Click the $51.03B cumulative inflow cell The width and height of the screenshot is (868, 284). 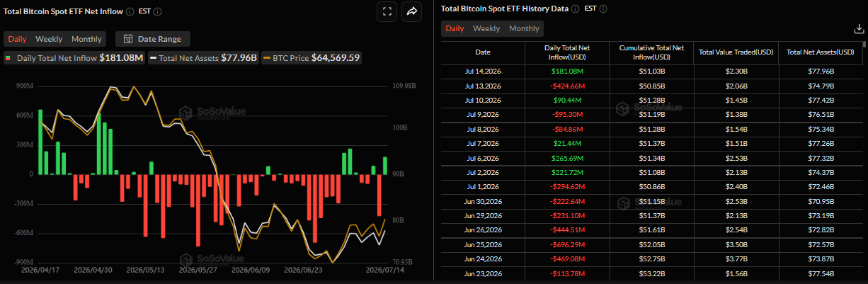tap(651, 72)
